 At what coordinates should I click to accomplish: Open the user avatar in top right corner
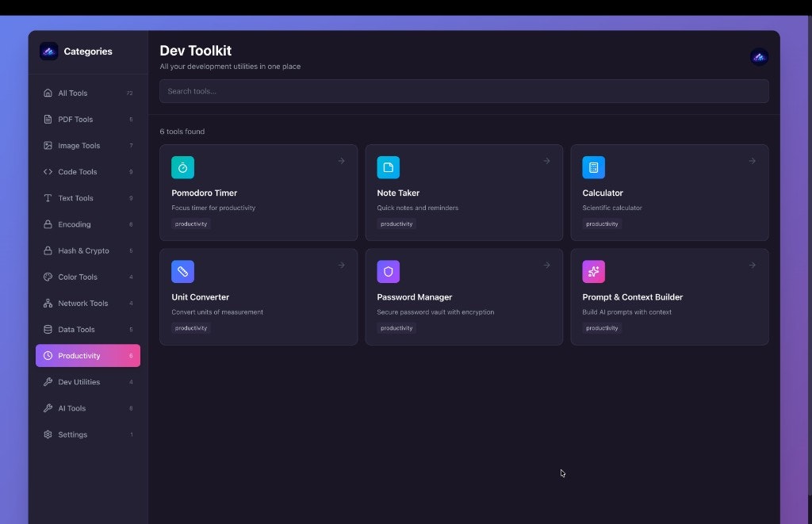[759, 56]
